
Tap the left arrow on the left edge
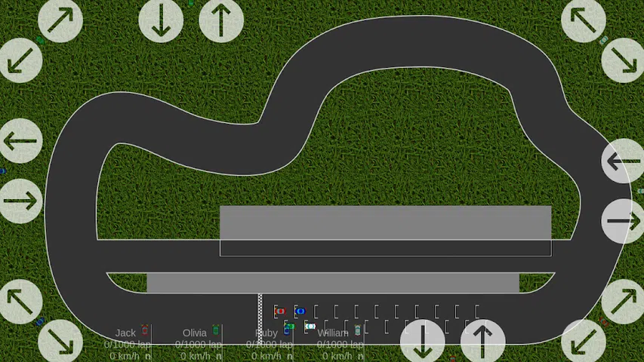20,141
